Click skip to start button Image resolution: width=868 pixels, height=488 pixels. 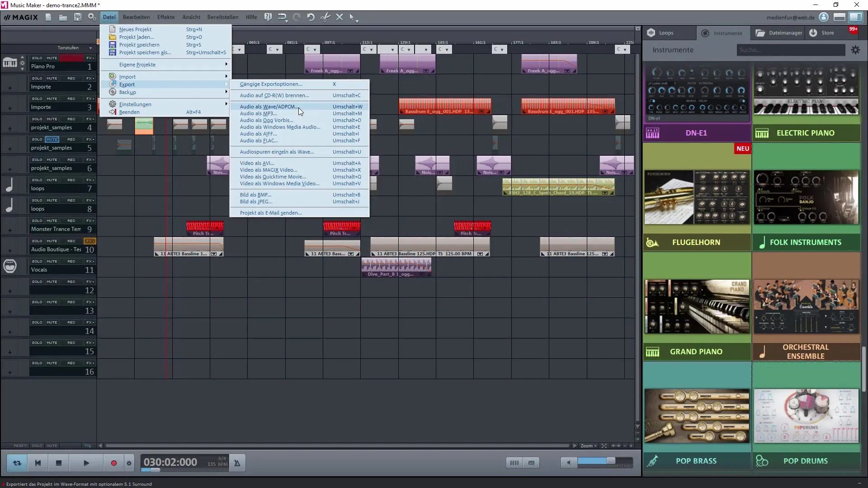(x=38, y=463)
